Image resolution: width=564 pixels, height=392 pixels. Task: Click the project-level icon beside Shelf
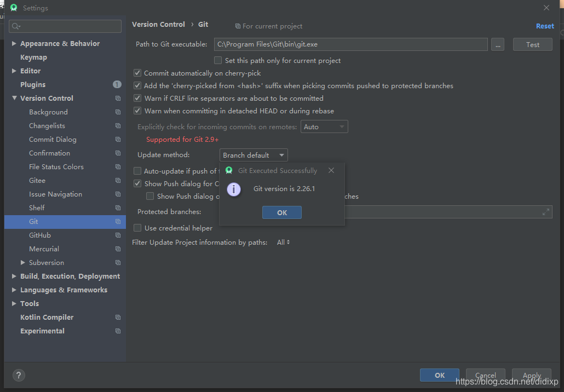[x=118, y=207]
